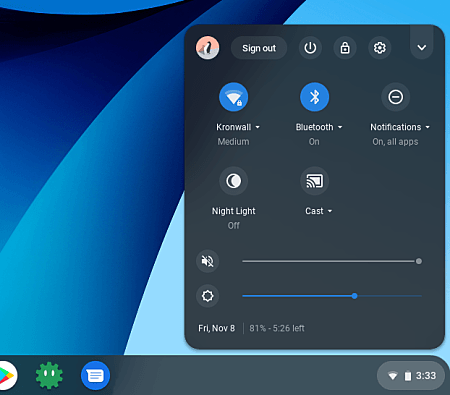Adjust the volume slider

[332, 261]
